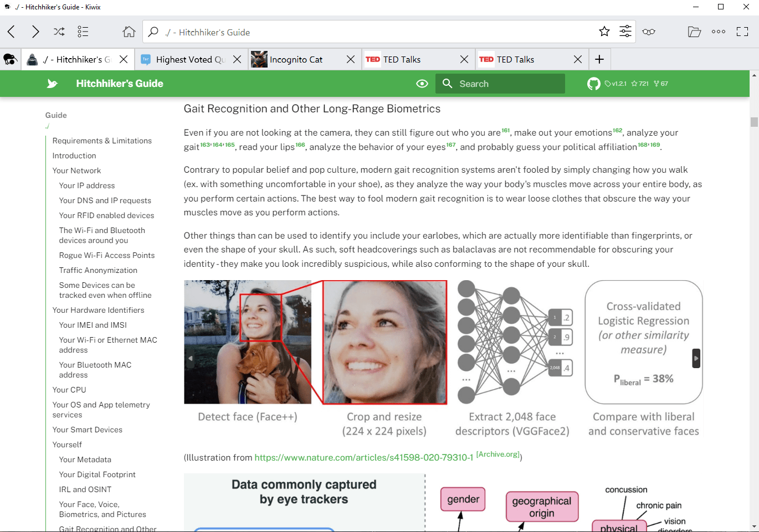759x532 pixels.
Task: Open the nature.com article link
Action: (363, 457)
